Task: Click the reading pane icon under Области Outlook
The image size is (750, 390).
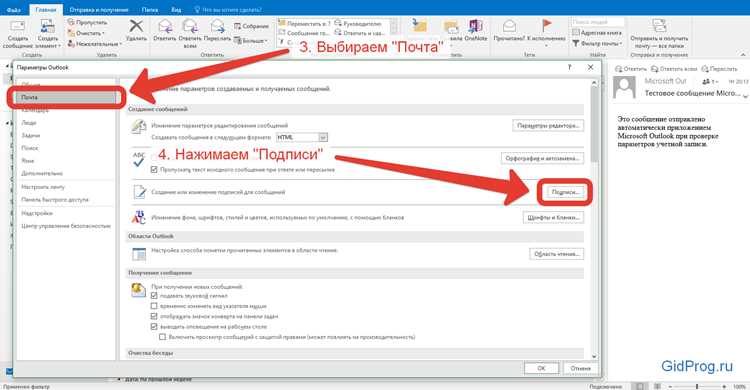Action: 139,254
